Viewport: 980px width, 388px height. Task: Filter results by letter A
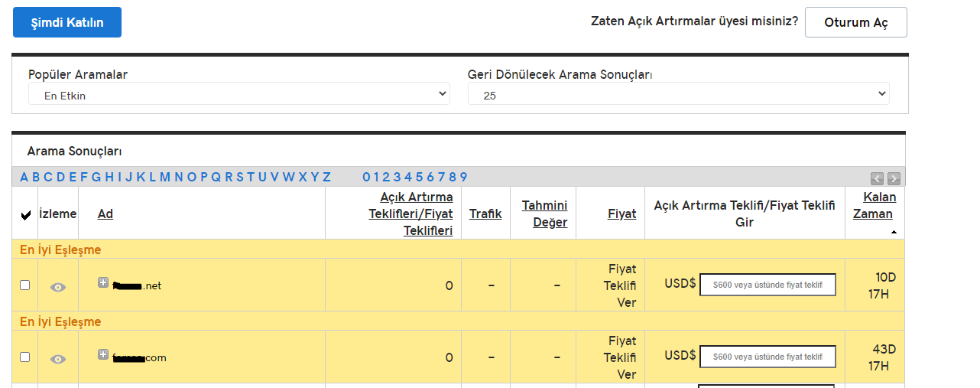tap(24, 177)
